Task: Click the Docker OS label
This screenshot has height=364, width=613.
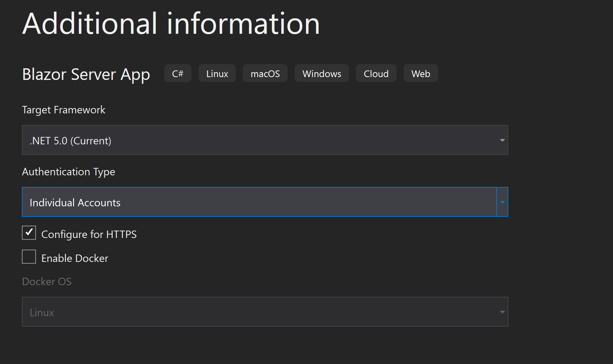Action: click(47, 282)
